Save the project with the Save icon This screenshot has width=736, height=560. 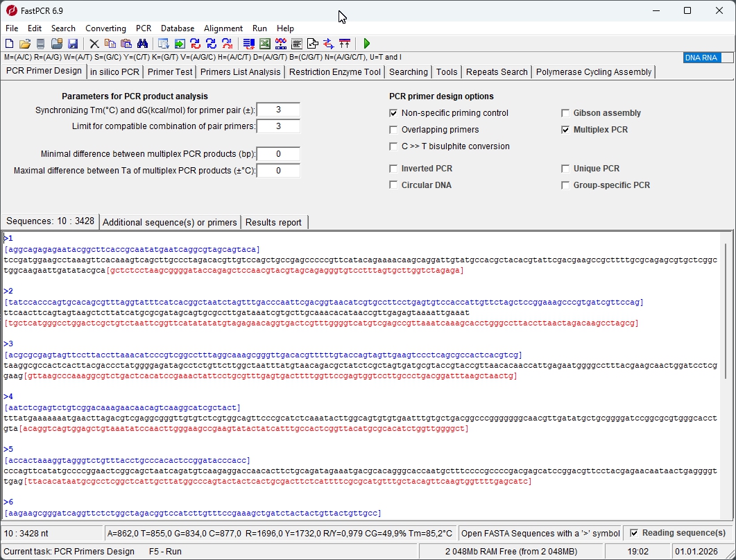(72, 43)
